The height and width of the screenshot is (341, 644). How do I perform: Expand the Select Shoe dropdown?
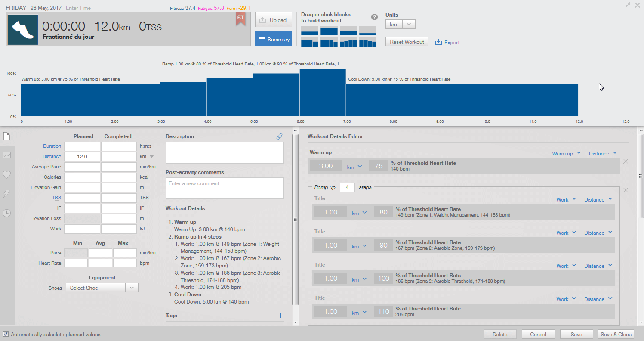tap(102, 288)
